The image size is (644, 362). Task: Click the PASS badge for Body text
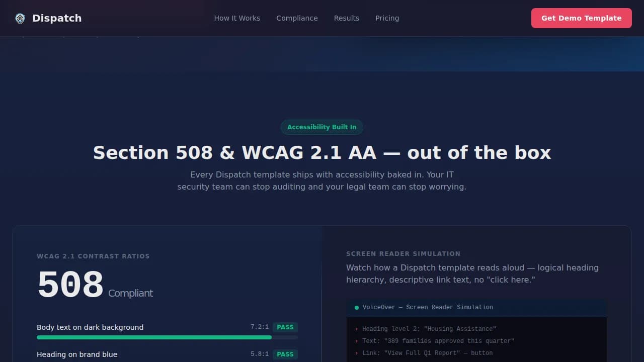coord(285,327)
